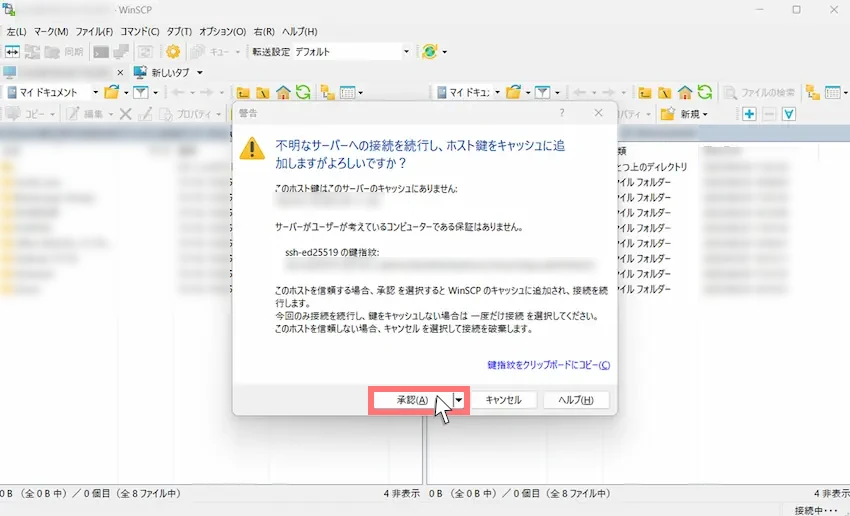Open the タブ(T) menu

[179, 31]
